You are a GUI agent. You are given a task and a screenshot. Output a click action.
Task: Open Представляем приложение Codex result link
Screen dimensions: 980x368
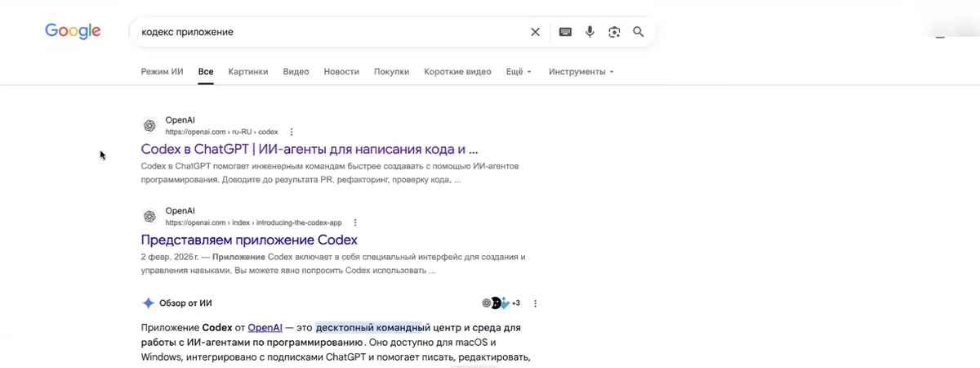pos(249,240)
